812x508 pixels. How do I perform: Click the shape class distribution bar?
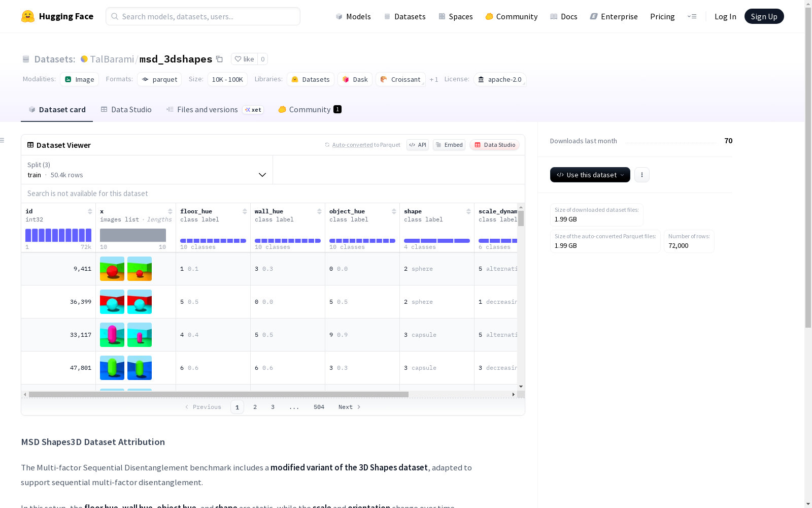[x=437, y=241]
